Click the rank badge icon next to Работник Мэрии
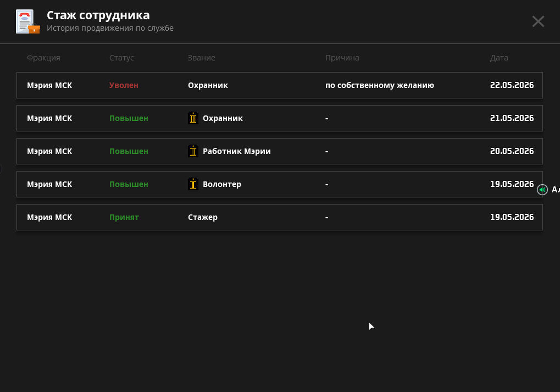The height and width of the screenshot is (392, 560). click(x=193, y=151)
